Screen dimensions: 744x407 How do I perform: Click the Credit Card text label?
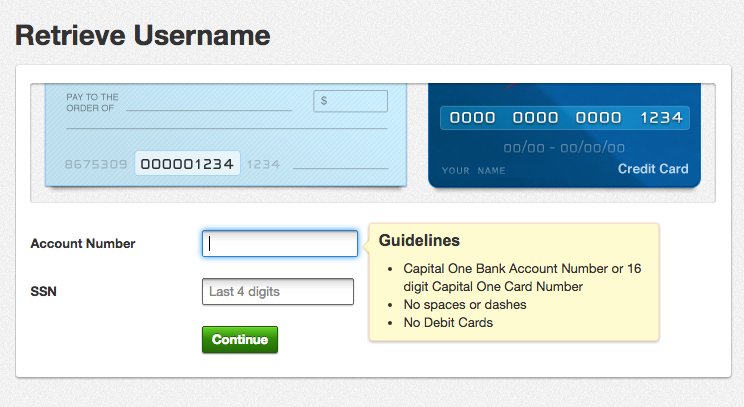tap(653, 169)
